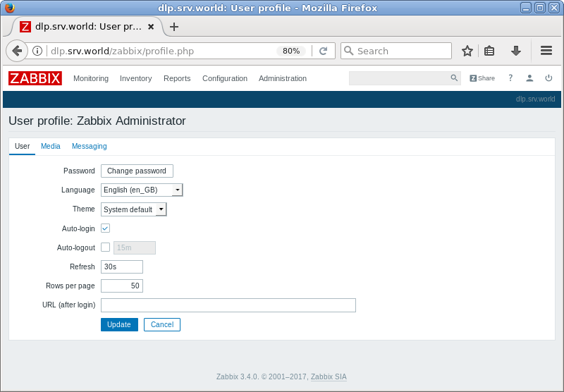This screenshot has width=564, height=392.
Task: Open the Administration menu
Action: click(283, 78)
